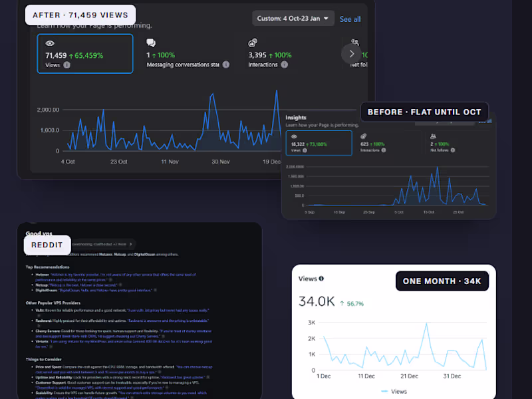This screenshot has height=399, width=532.
Task: Select the Messaging conversations metric label
Action: (x=183, y=65)
